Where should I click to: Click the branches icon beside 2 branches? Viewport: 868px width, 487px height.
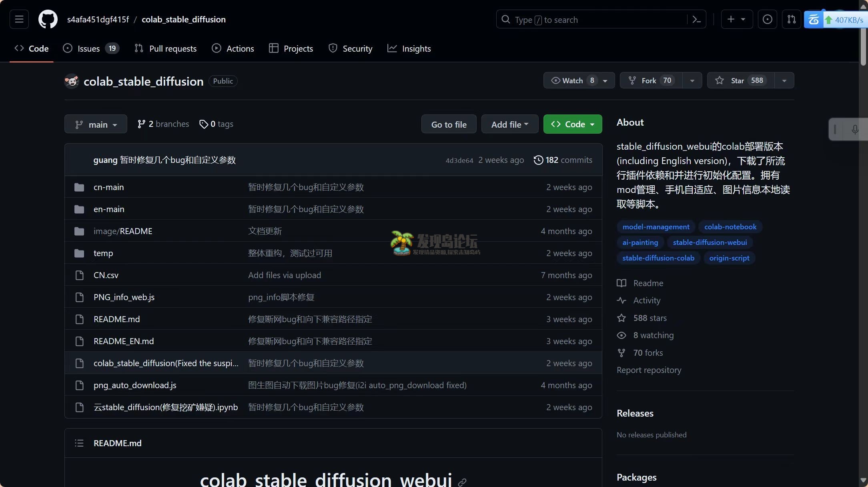141,124
